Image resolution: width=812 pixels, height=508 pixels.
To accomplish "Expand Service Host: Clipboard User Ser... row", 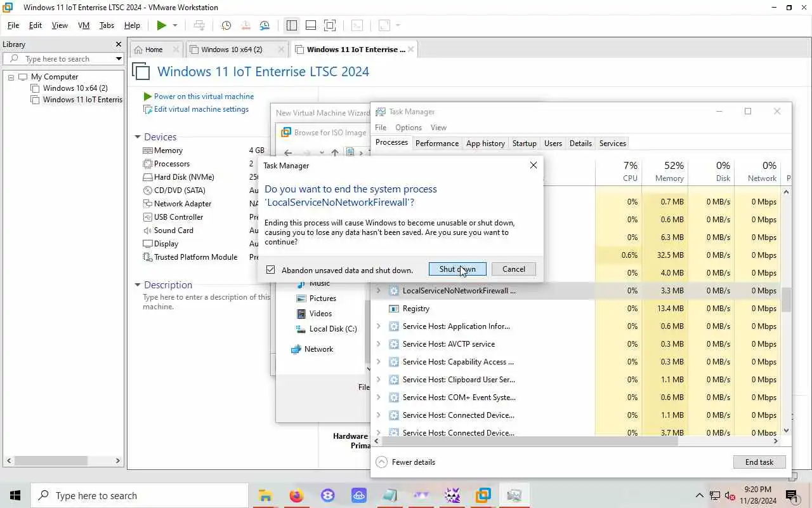I will point(379,380).
